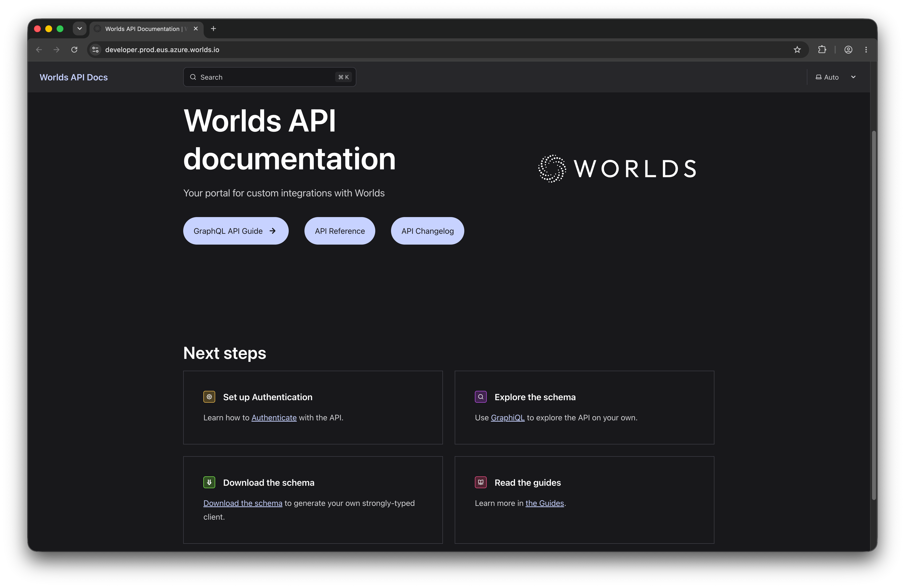Bookmark this page with the star icon

[x=797, y=50]
